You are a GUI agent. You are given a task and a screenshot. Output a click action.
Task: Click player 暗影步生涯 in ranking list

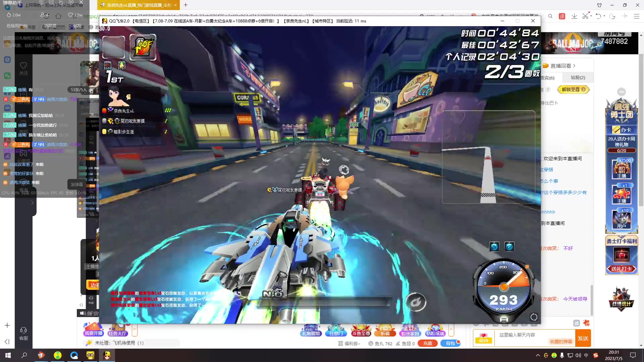[x=124, y=132]
